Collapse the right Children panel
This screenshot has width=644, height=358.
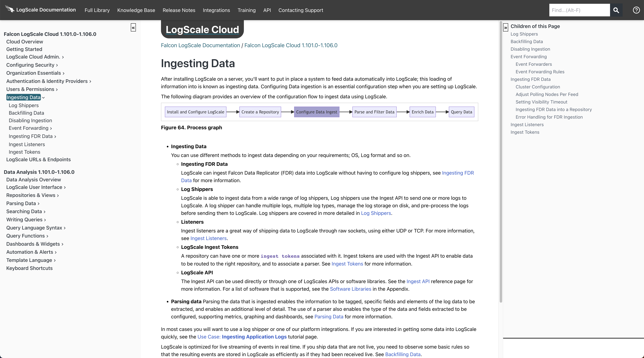[505, 28]
